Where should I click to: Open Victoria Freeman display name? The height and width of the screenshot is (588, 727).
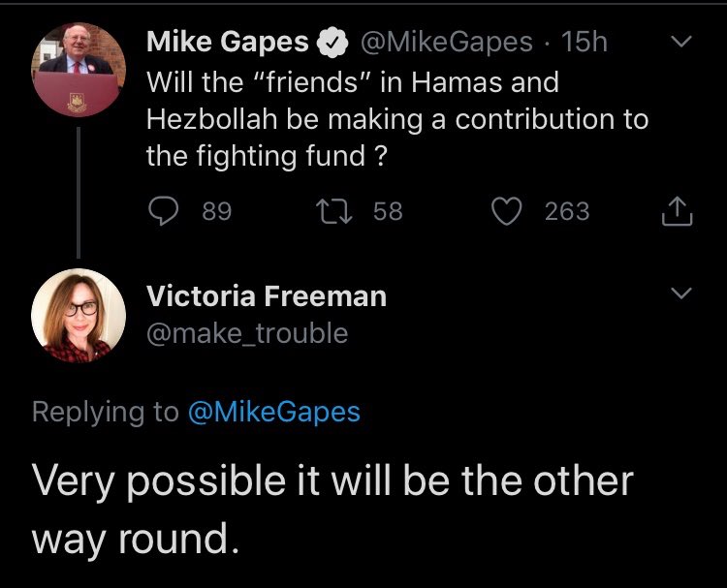tap(267, 296)
